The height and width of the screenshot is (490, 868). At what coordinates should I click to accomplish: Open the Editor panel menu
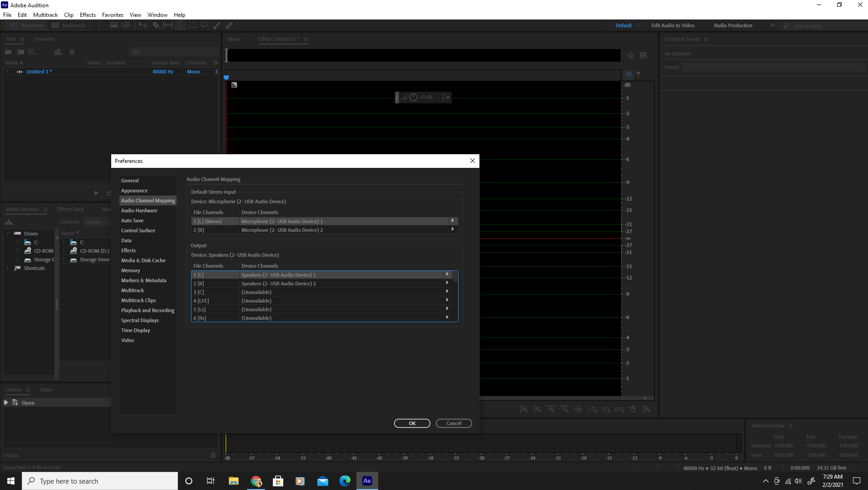click(x=306, y=39)
